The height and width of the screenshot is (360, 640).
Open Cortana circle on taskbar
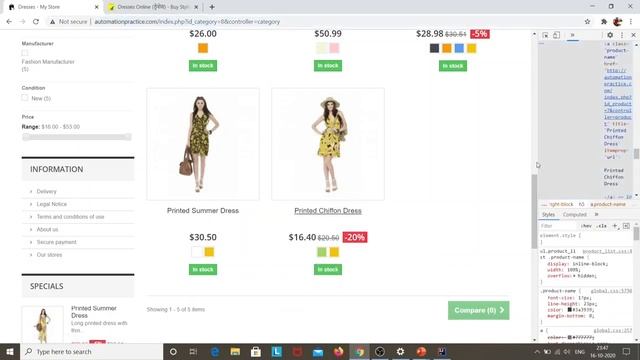click(173, 351)
